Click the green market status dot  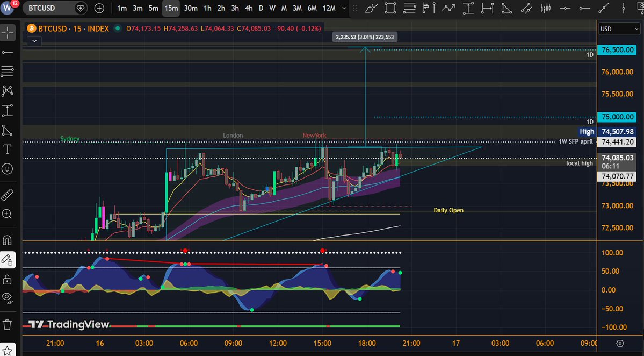point(118,29)
